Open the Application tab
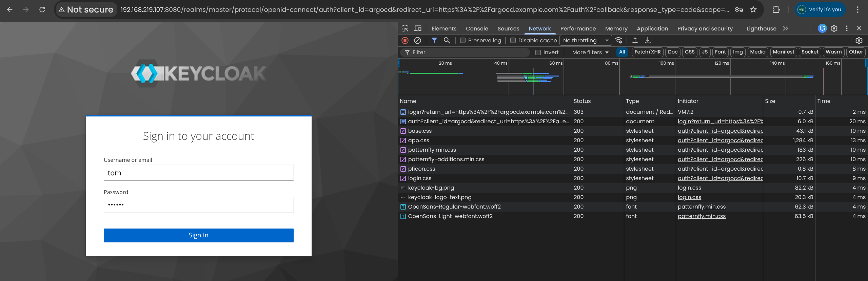868x281 pixels. pos(652,28)
